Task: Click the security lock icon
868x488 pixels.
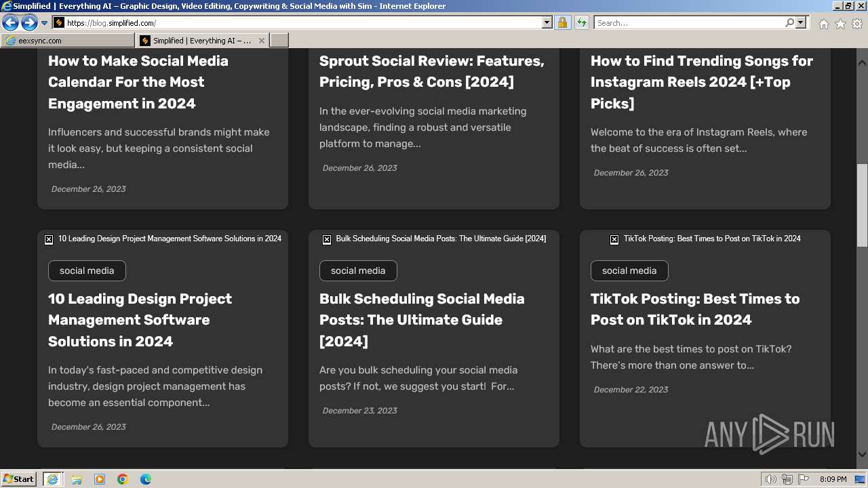Action: (x=562, y=23)
